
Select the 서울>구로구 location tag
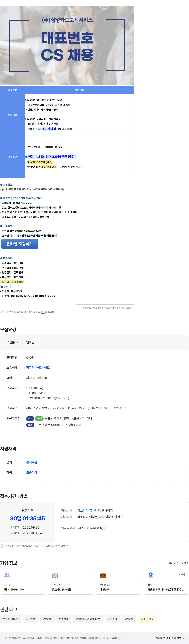147,619
